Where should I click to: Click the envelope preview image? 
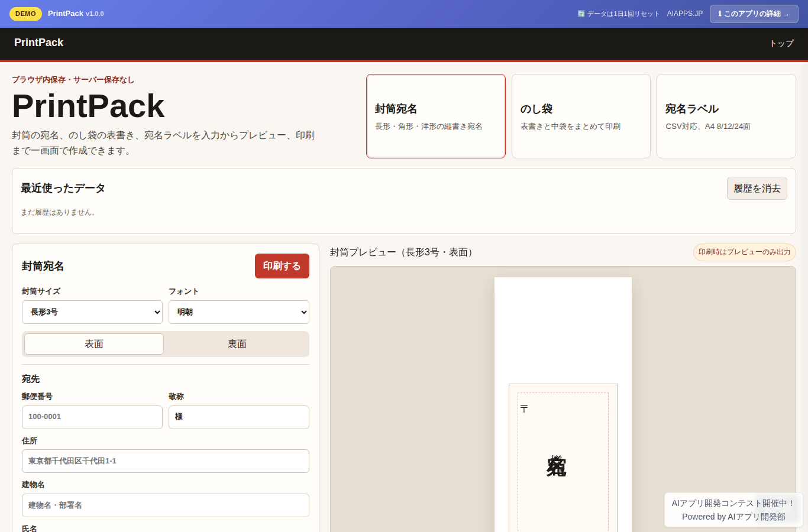pos(563,404)
